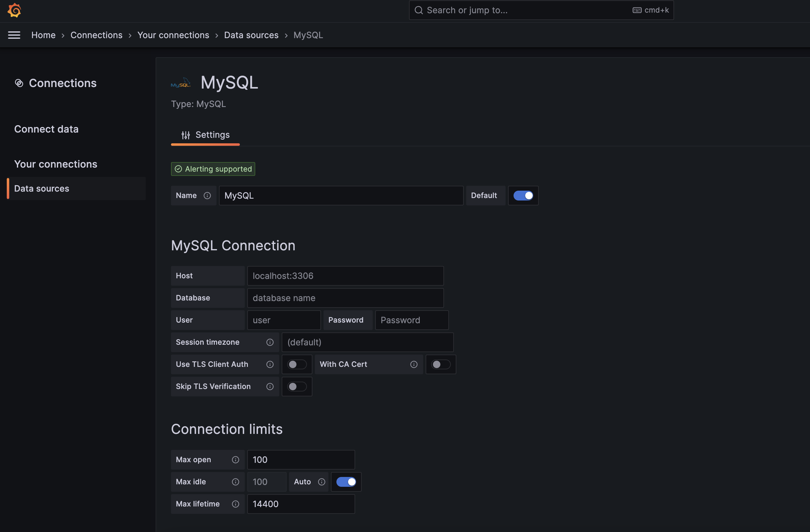Show info for Use TLS Client Auth
Viewport: 810px width, 532px height.
[270, 364]
